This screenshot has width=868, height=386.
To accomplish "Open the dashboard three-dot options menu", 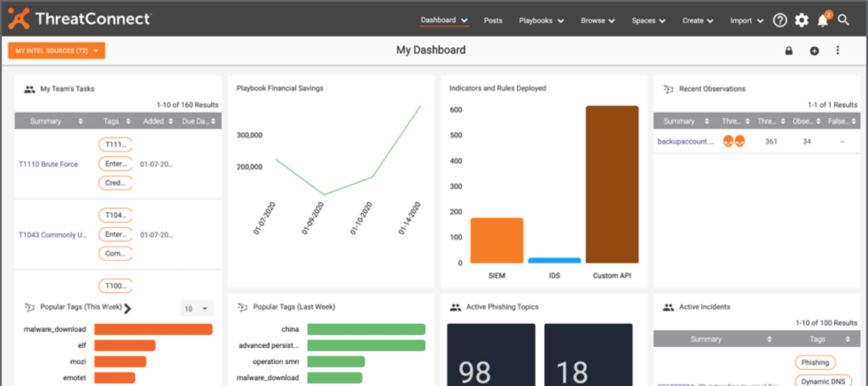I will point(837,50).
